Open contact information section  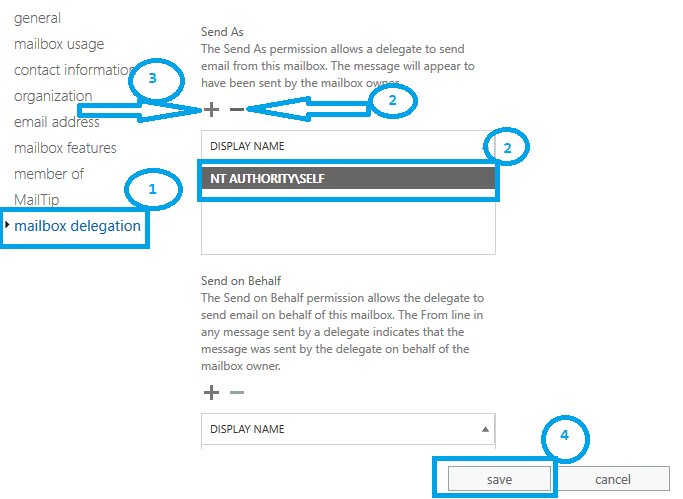pyautogui.click(x=73, y=70)
